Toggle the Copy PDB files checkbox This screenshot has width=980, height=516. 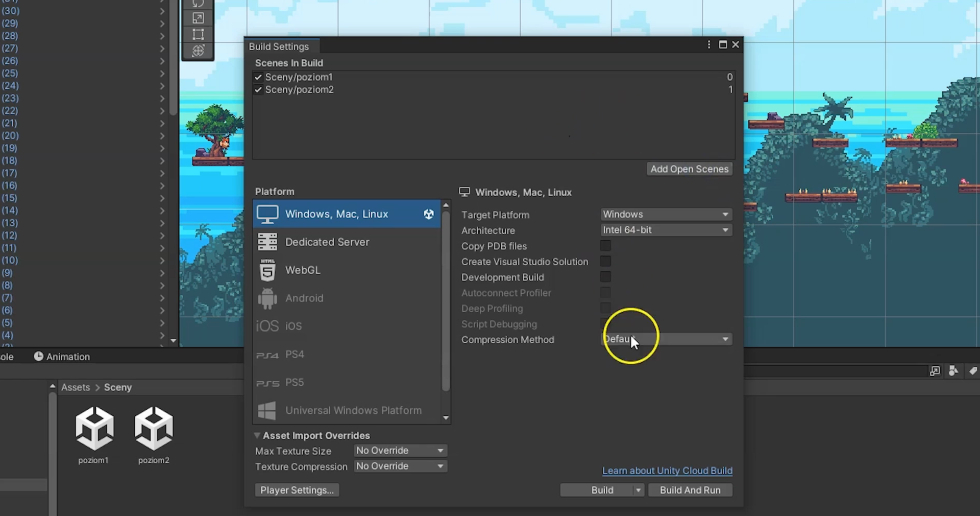(605, 246)
